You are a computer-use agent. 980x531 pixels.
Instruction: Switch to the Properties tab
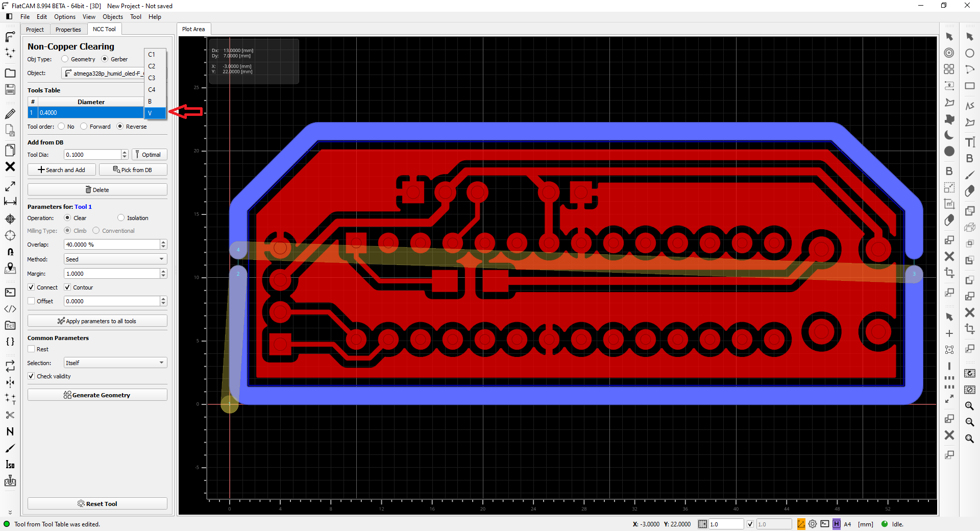pyautogui.click(x=68, y=30)
